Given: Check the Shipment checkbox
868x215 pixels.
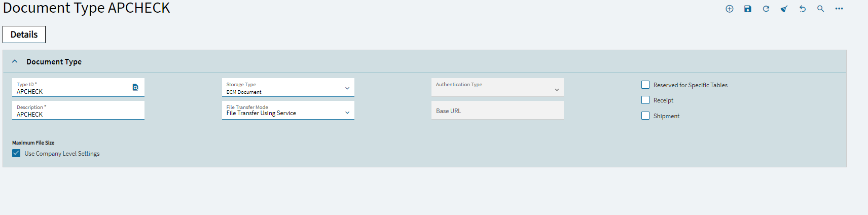Looking at the screenshot, I should click(x=645, y=116).
